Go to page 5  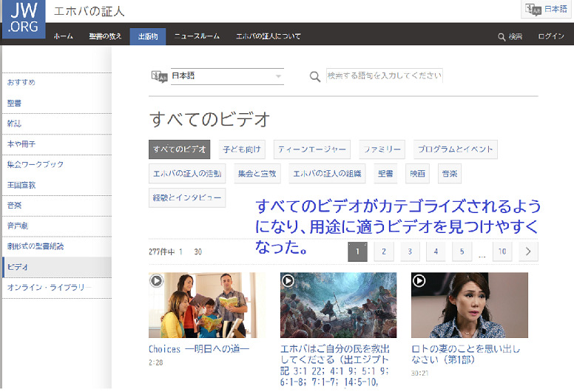coord(462,251)
